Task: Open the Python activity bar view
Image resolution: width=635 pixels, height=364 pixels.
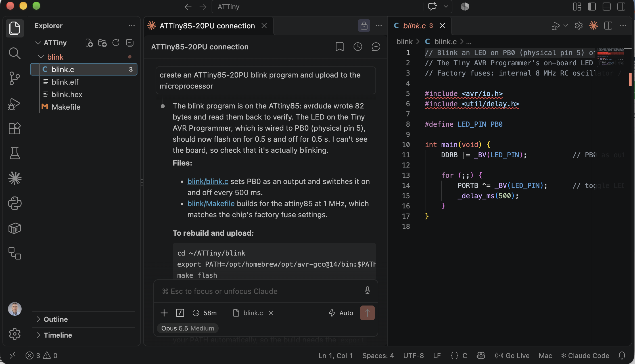Action: click(14, 203)
